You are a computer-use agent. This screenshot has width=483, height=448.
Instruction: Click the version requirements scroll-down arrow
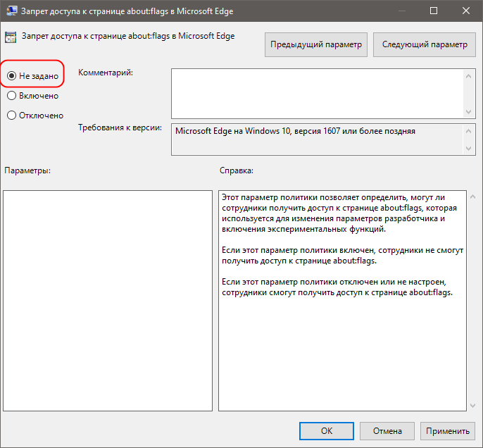coord(468,149)
